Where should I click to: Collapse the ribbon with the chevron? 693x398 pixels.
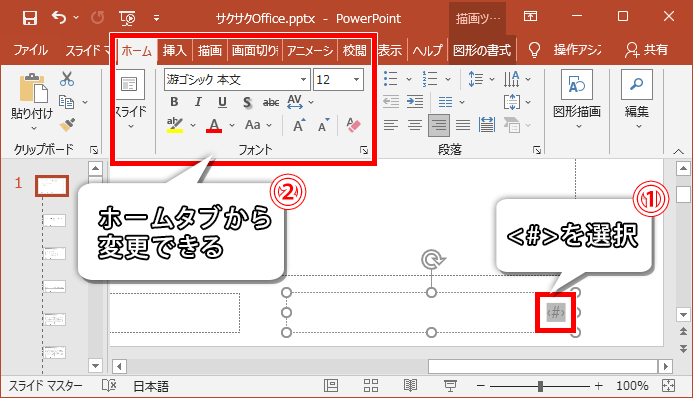[x=678, y=152]
